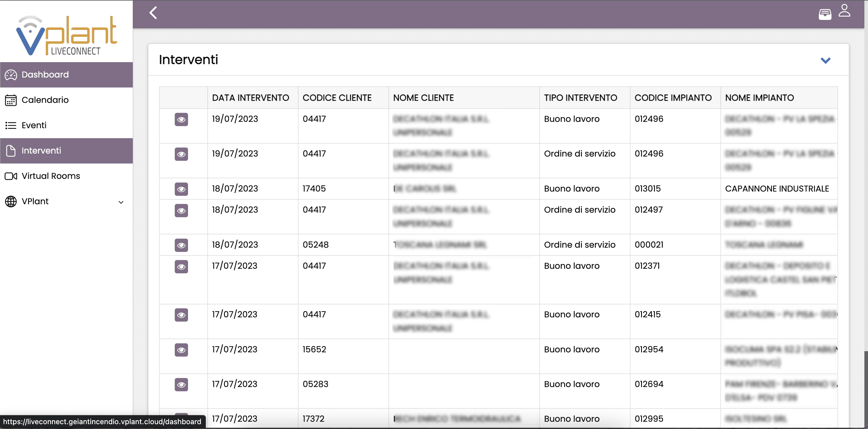Select impianto code 012694 cell

point(675,391)
